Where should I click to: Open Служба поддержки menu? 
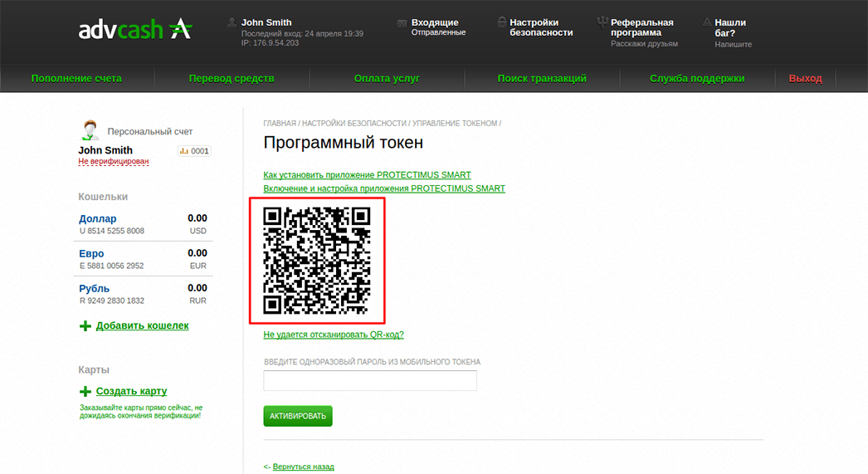(x=697, y=79)
